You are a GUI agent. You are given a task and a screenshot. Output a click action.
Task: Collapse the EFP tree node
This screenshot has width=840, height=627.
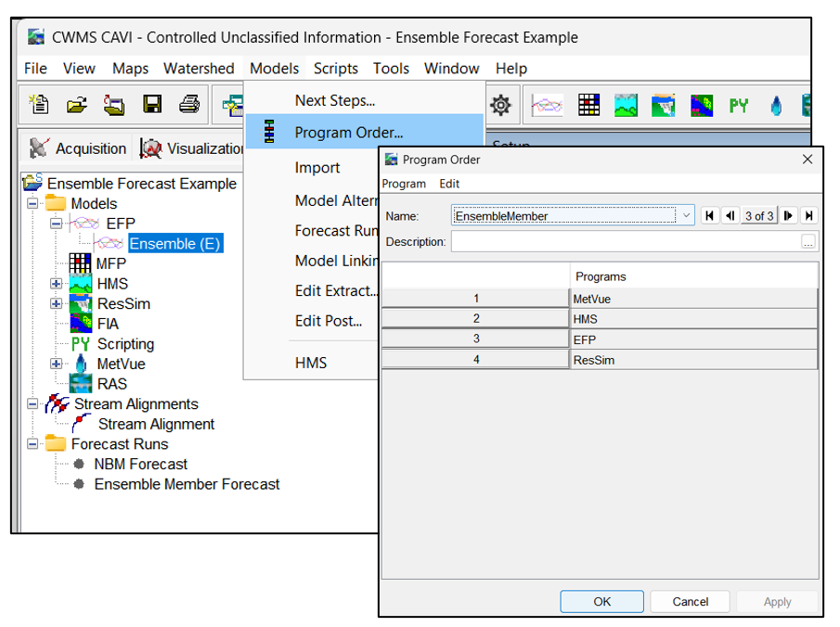pyautogui.click(x=56, y=224)
